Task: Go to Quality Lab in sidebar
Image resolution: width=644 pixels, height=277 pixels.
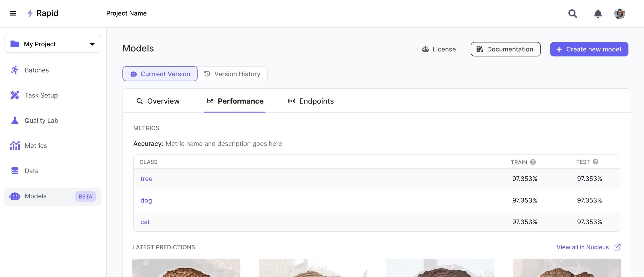Action: coord(41,120)
